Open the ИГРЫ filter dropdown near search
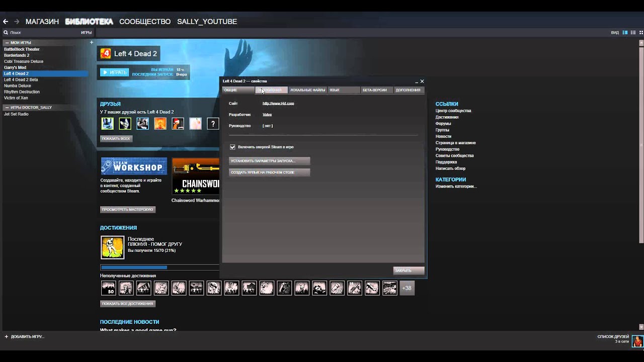 point(86,33)
